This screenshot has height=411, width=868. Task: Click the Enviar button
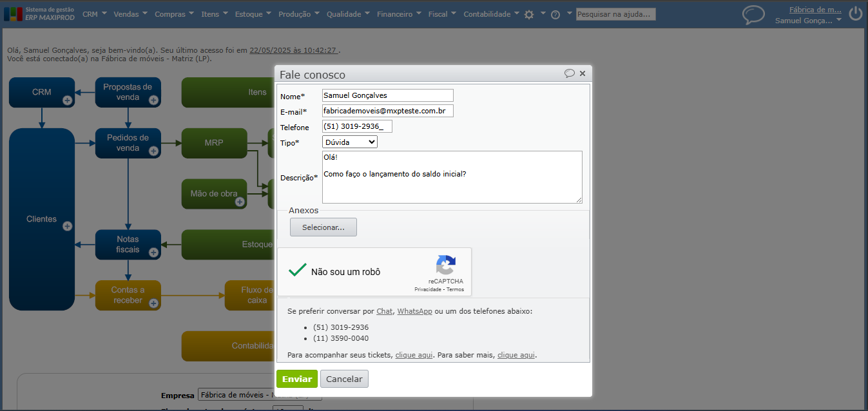297,379
